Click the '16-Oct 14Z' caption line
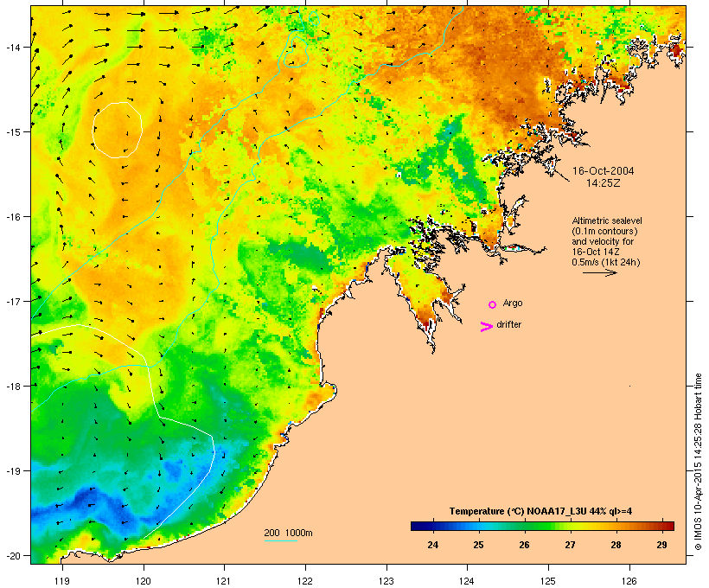 [x=596, y=252]
